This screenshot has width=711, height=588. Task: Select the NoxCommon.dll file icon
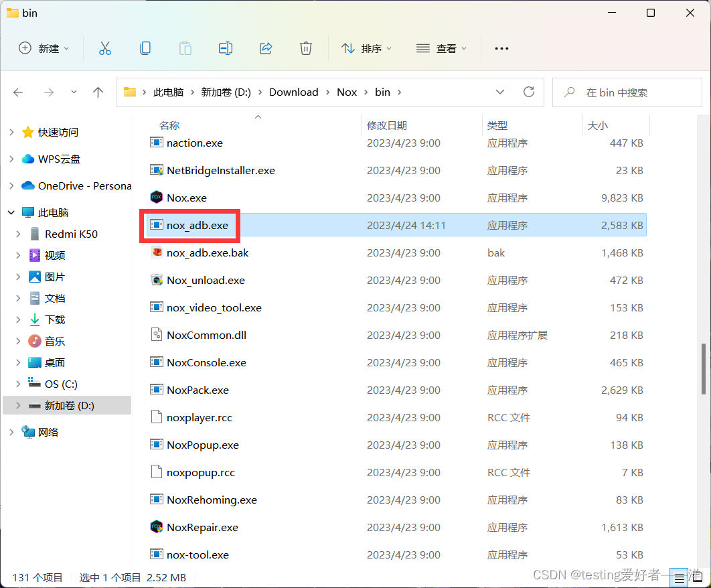[x=157, y=334]
